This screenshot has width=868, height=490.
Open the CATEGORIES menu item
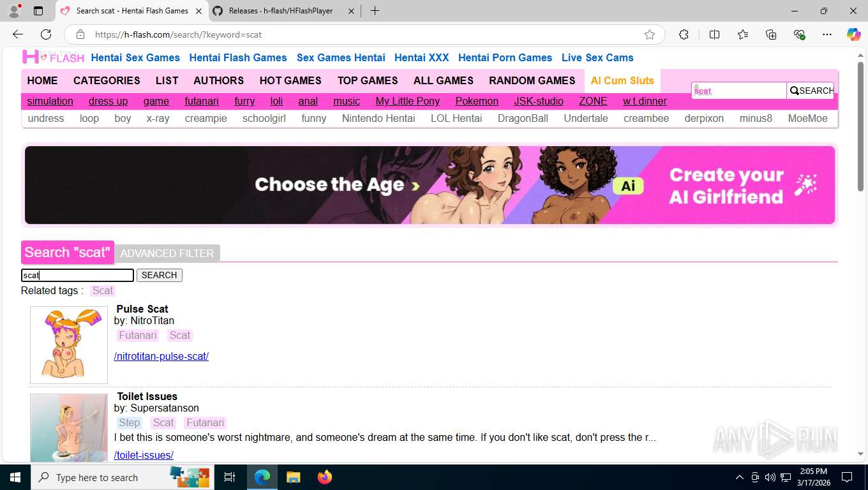tap(107, 80)
